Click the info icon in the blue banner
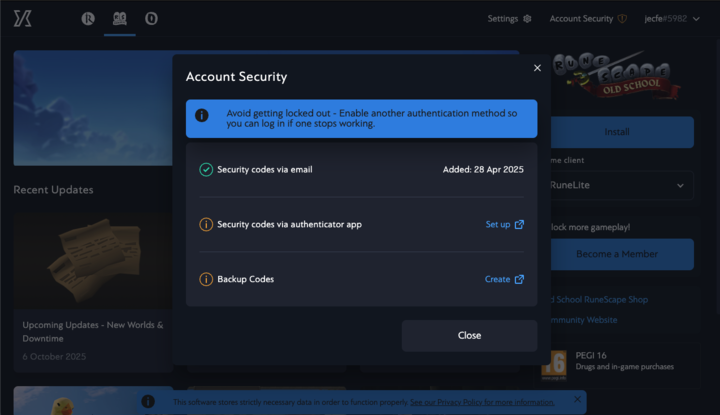The image size is (720, 415). tap(201, 116)
